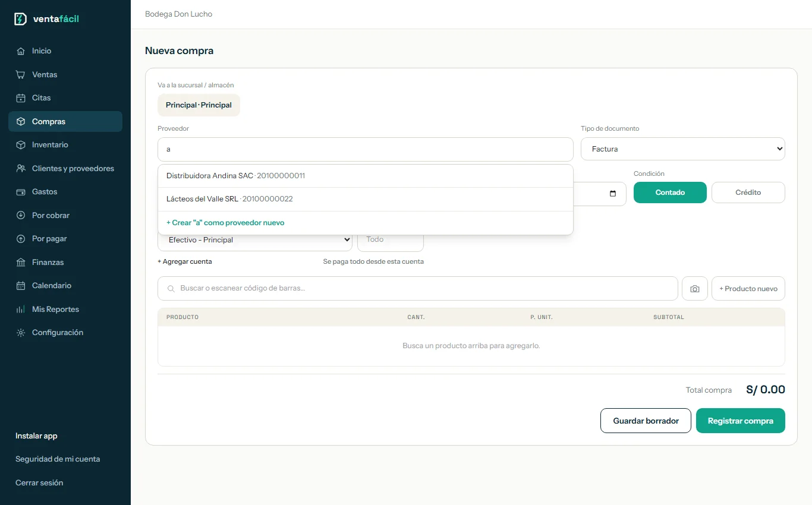812x505 pixels.
Task: Open the date picker calendar icon
Action: (613, 194)
